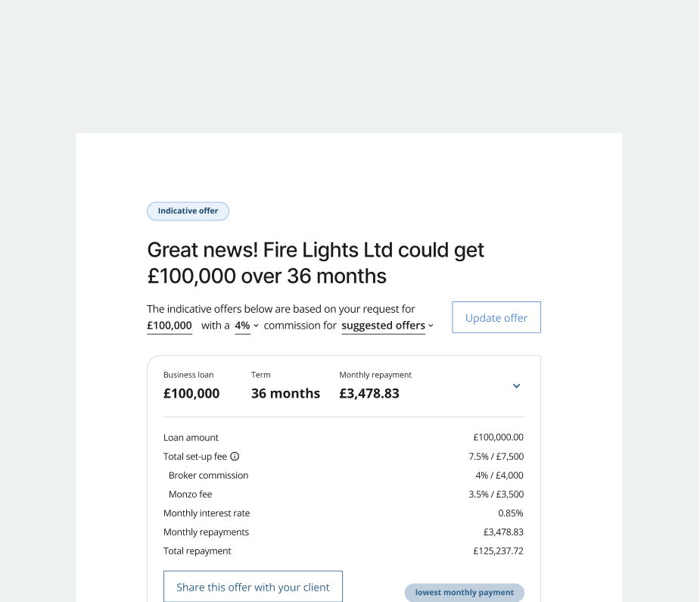Click the Total set-up fee label
Screen dimensions: 700x602
click(x=194, y=457)
